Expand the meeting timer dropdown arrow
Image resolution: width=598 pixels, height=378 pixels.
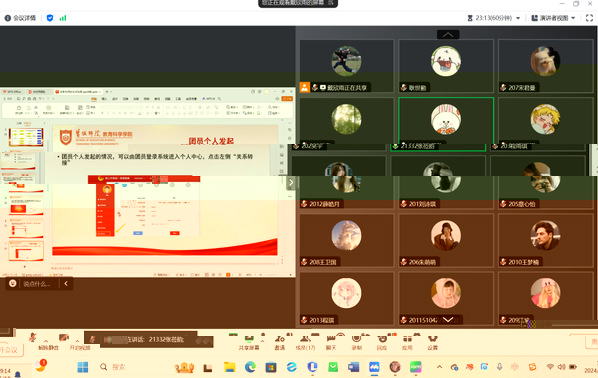[x=518, y=18]
